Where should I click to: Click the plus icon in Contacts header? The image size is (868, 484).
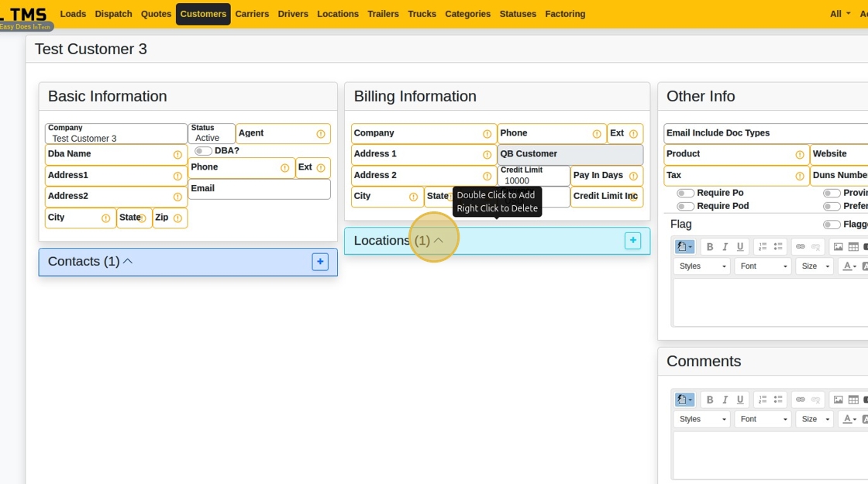point(320,262)
